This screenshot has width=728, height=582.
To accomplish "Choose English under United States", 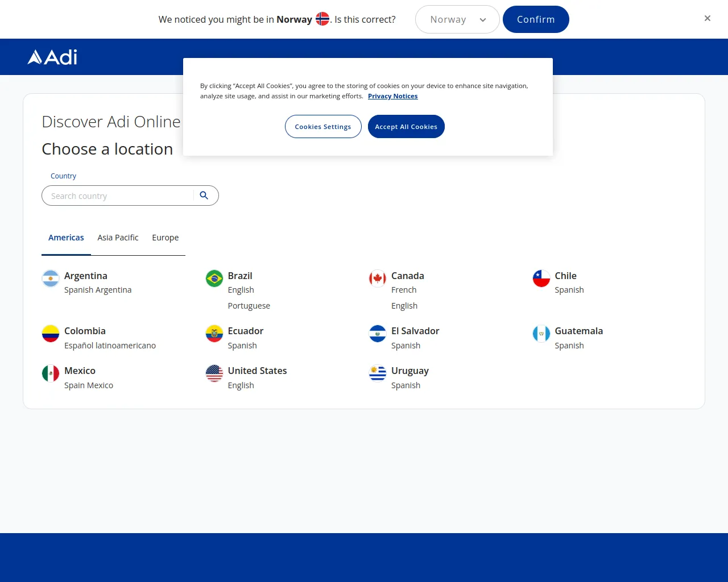I will (241, 385).
